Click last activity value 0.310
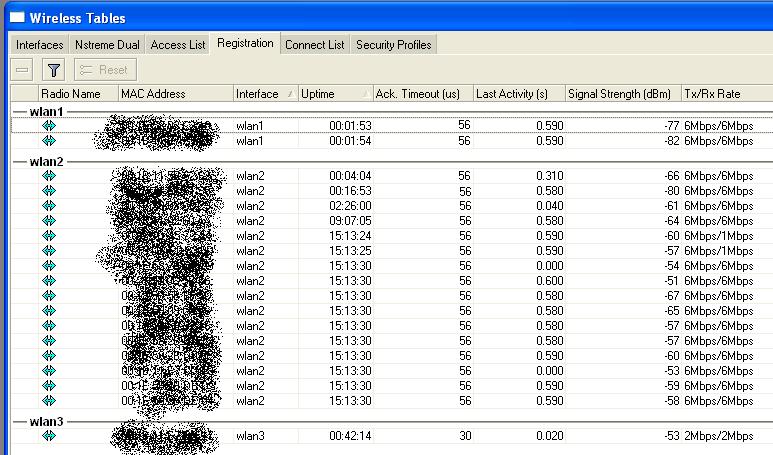The height and width of the screenshot is (455, 773). click(x=550, y=176)
